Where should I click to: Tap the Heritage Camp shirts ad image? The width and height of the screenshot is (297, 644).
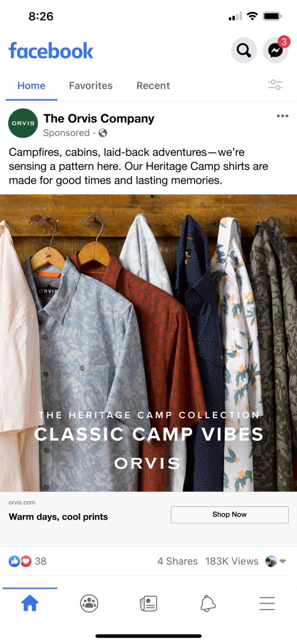coord(148,343)
